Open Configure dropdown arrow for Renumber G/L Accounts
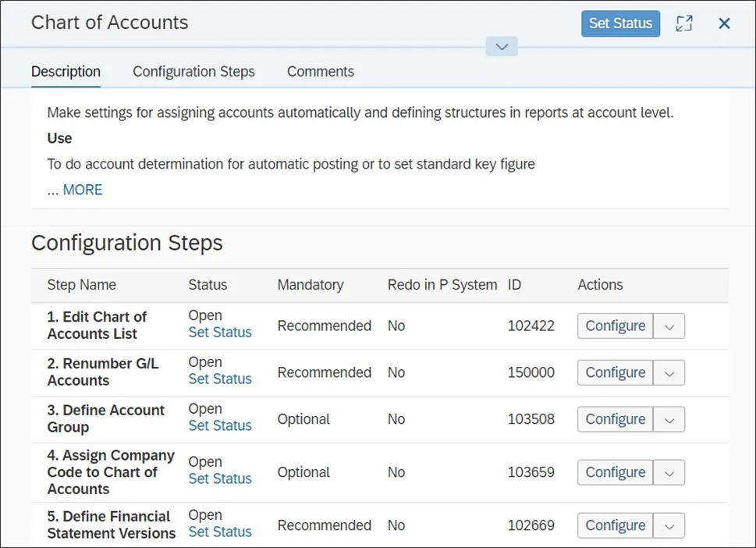Screen dimensions: 756x548 pos(669,373)
